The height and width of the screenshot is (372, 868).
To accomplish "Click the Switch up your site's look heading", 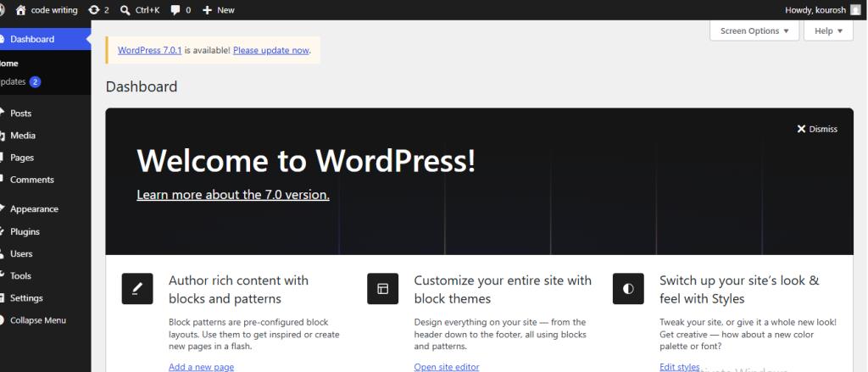I will (739, 290).
